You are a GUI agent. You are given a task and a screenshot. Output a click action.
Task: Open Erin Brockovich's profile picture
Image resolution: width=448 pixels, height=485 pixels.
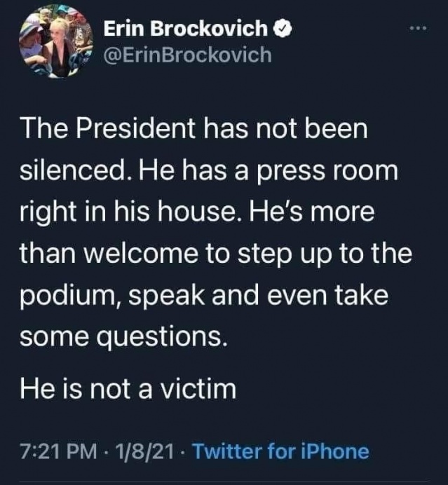click(56, 42)
